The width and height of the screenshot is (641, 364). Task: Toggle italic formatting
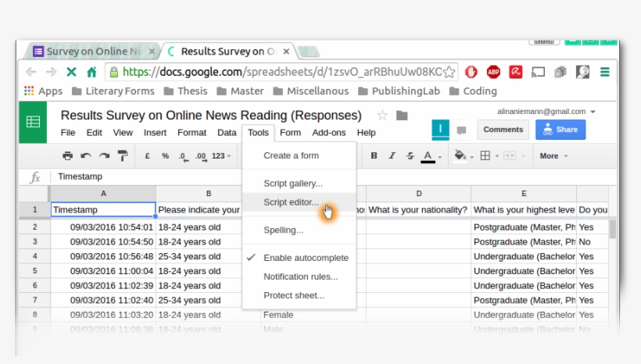coord(392,155)
